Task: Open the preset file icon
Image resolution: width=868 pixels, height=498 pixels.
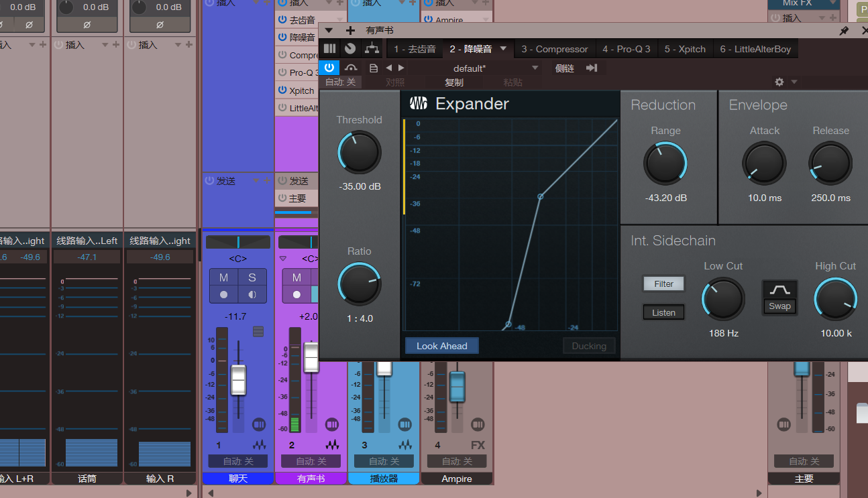Action: (x=374, y=68)
